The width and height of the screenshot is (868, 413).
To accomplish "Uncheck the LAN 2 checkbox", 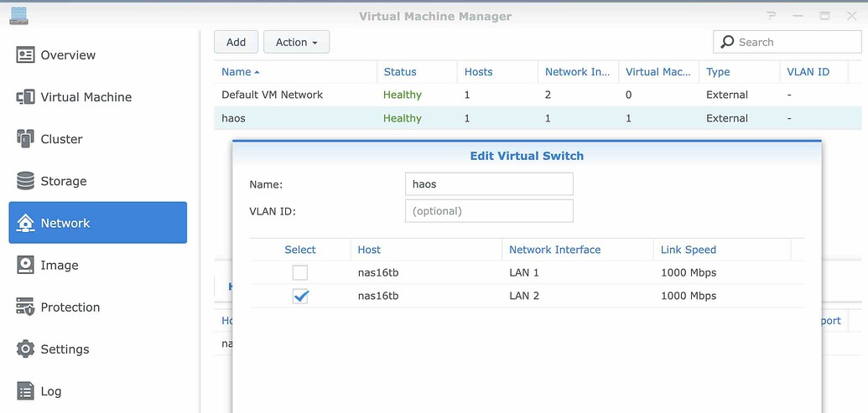I will pyautogui.click(x=300, y=296).
